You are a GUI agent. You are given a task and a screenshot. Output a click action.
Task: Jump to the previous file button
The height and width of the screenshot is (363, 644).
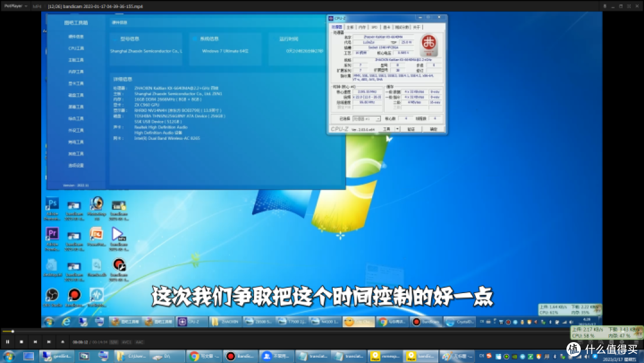click(x=35, y=342)
